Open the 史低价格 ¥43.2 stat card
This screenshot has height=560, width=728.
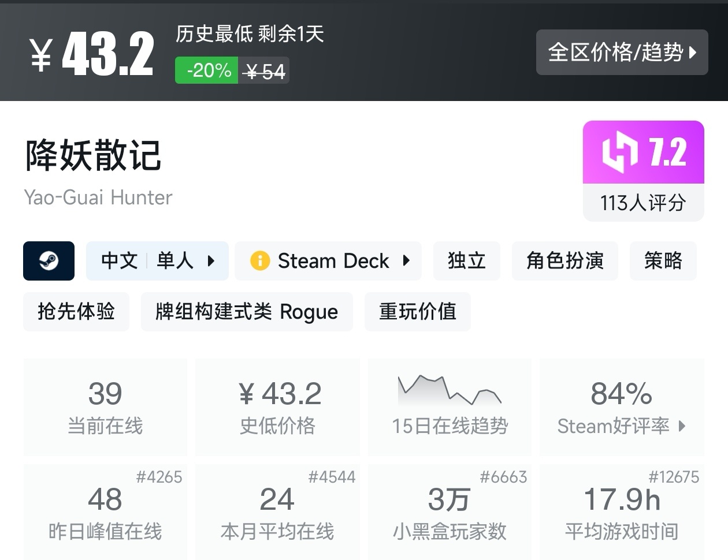(x=277, y=407)
